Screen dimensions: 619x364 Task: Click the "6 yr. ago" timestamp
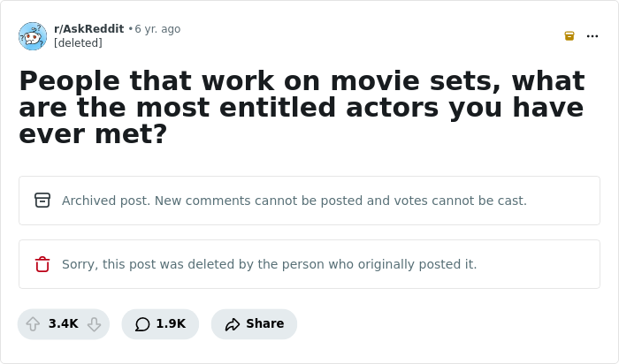[x=157, y=29]
